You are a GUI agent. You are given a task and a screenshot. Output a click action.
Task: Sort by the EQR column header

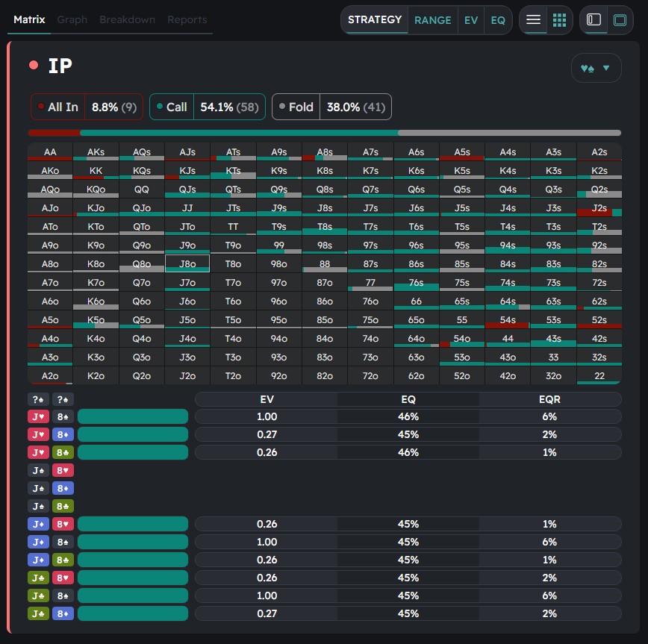point(549,399)
